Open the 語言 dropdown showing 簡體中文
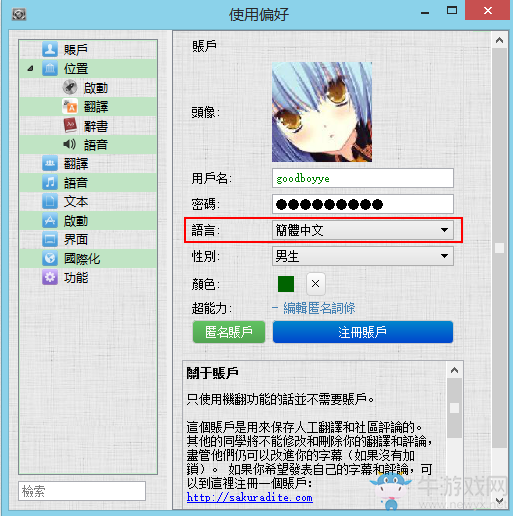This screenshot has height=516, width=513. point(363,230)
